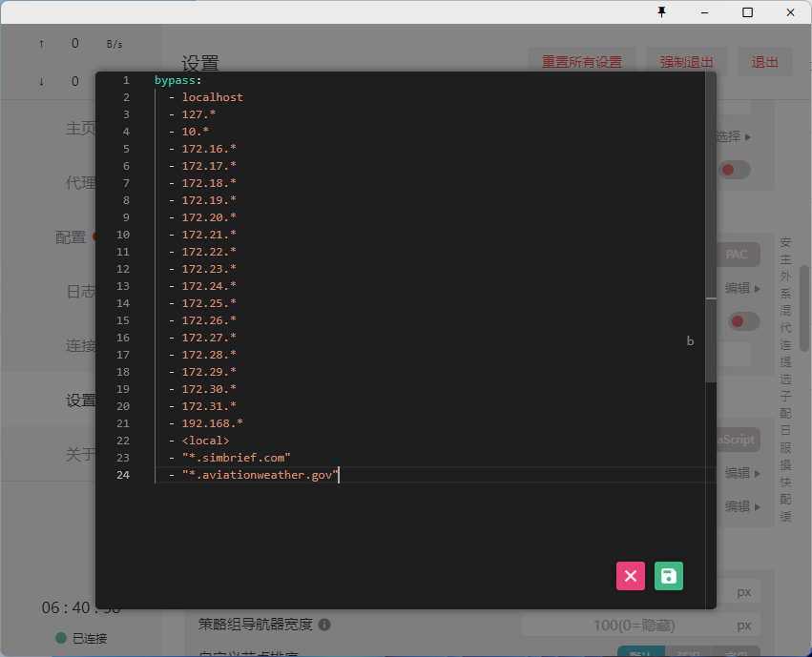Jump to the 子 section in the right-side index
Viewport: 812px width, 657px height.
(785, 396)
